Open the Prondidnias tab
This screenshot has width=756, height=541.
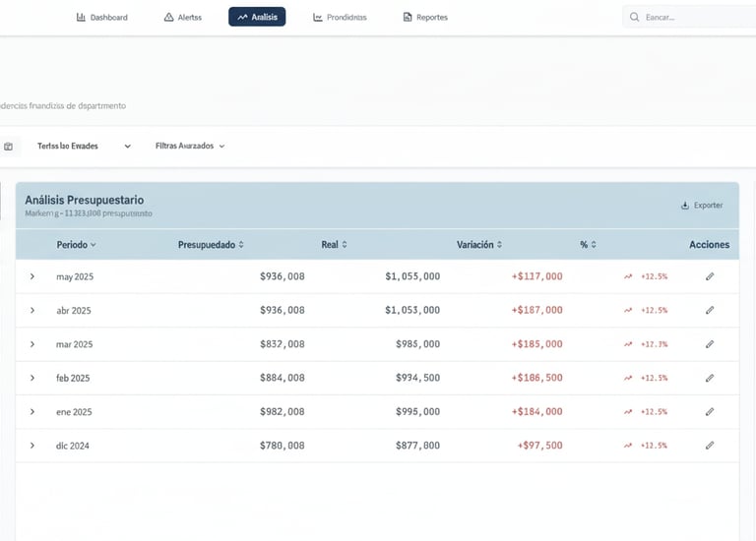pyautogui.click(x=340, y=18)
